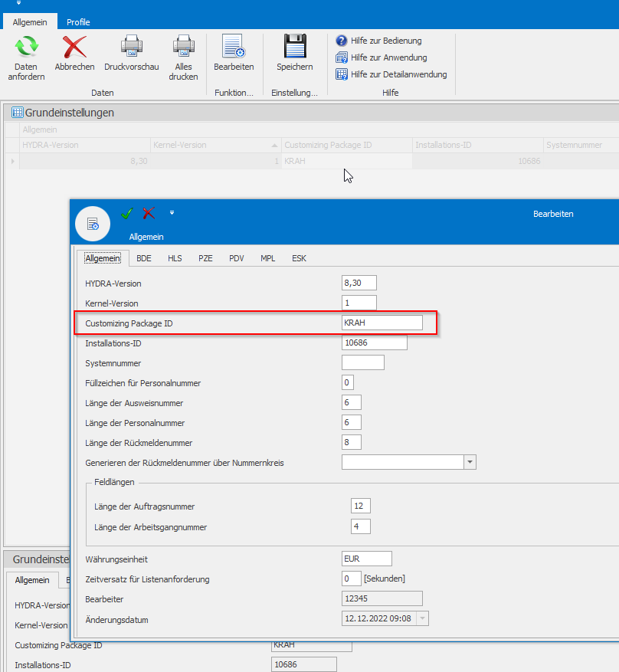The image size is (619, 672).
Task: Switch to the Profile ribbon tab
Action: point(78,22)
